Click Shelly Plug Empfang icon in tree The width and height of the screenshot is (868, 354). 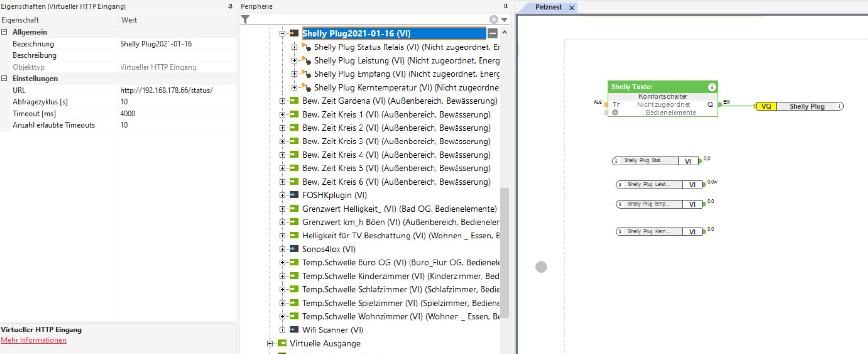[x=306, y=74]
